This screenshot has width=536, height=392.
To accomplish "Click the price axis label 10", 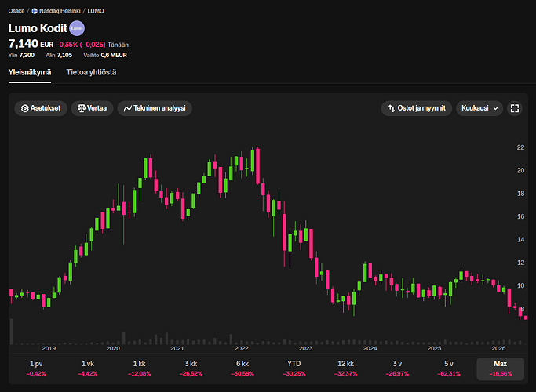I will click(x=520, y=285).
